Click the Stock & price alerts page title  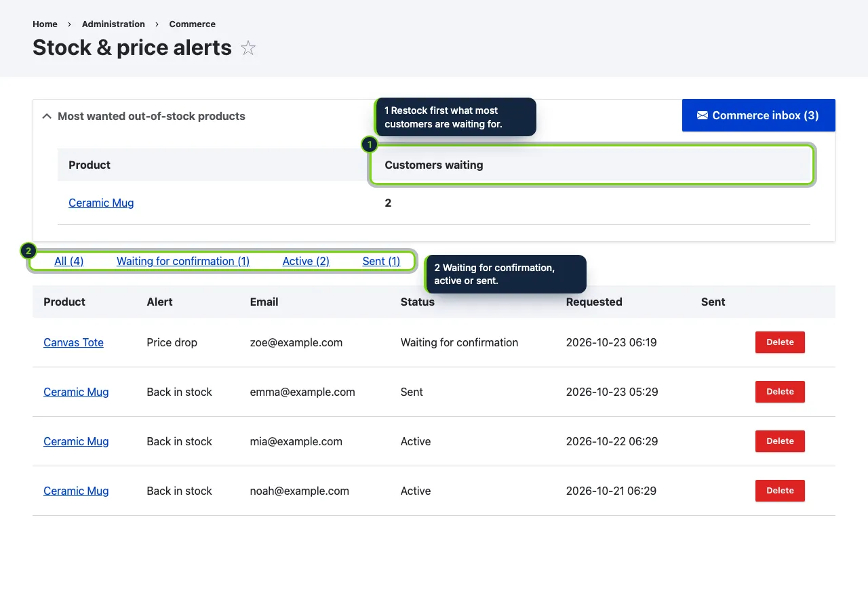coord(132,47)
